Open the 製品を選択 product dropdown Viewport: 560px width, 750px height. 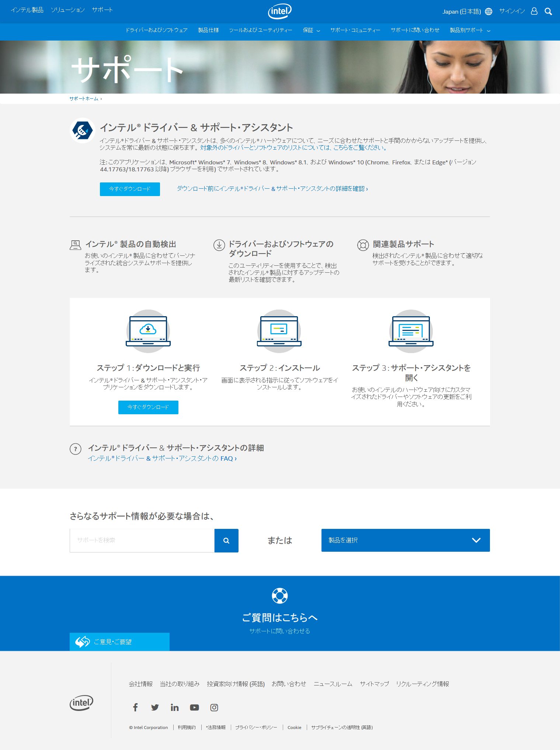tap(406, 540)
